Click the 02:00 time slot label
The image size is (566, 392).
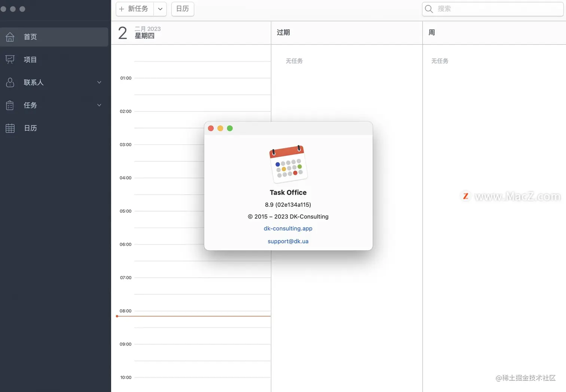coord(126,112)
